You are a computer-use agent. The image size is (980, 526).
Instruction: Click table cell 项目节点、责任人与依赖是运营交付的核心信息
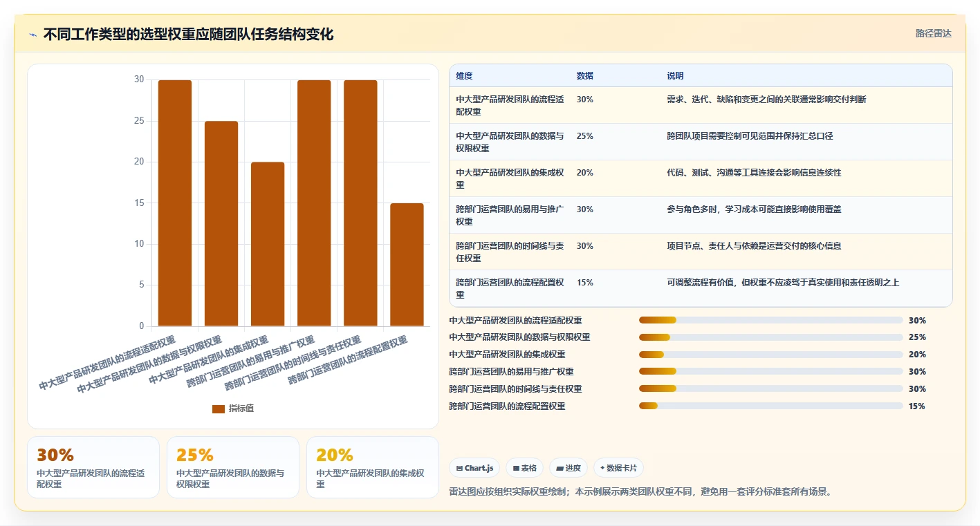(x=754, y=246)
